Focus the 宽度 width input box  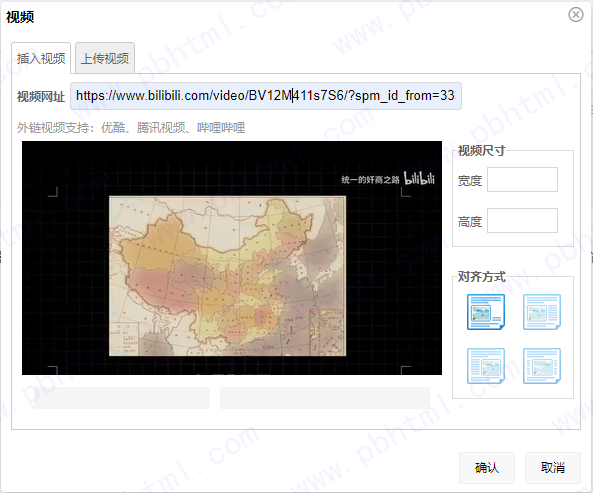[x=522, y=180]
